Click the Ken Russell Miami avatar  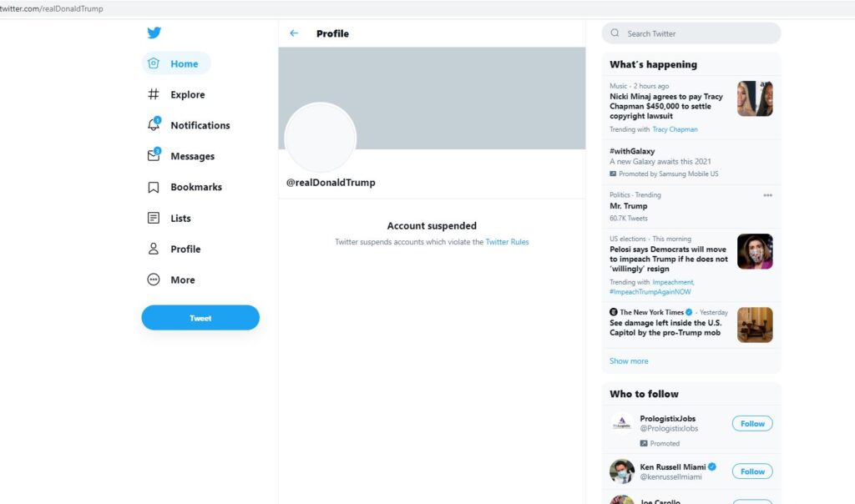[622, 471]
